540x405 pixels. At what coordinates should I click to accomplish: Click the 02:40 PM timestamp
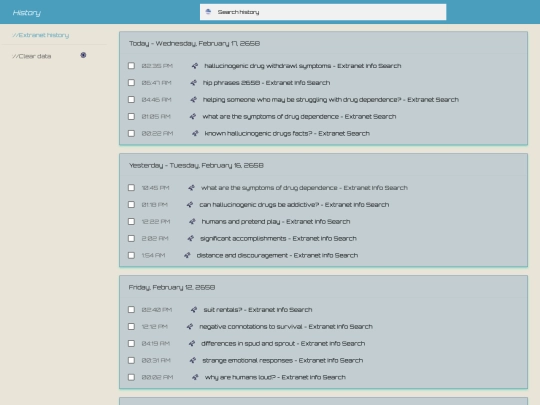click(x=157, y=310)
